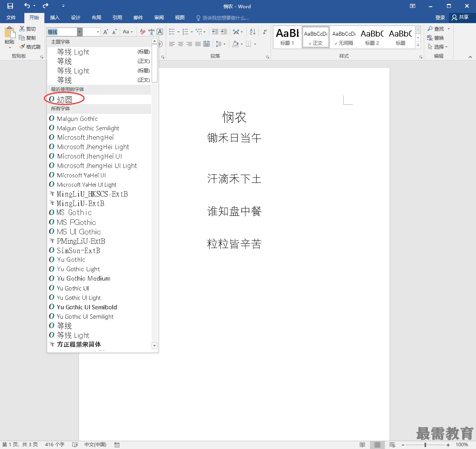Toggle show/hide paragraph marks

(265, 32)
